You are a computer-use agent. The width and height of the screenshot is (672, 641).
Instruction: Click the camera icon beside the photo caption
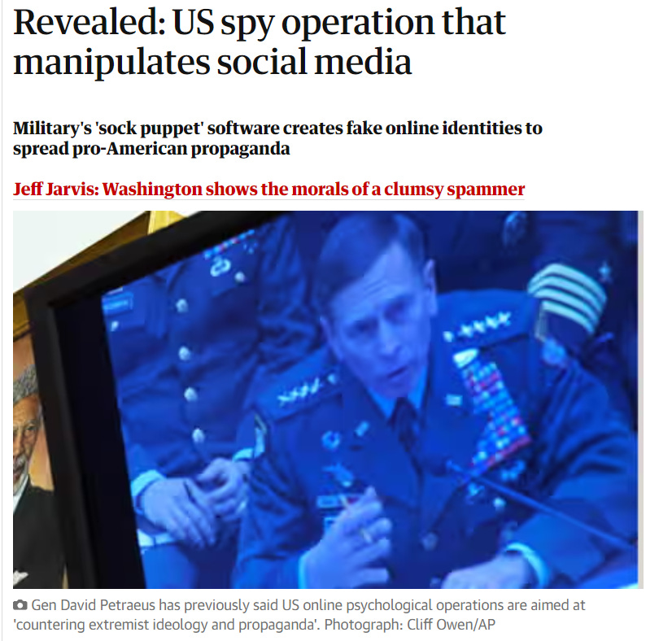[x=20, y=605]
